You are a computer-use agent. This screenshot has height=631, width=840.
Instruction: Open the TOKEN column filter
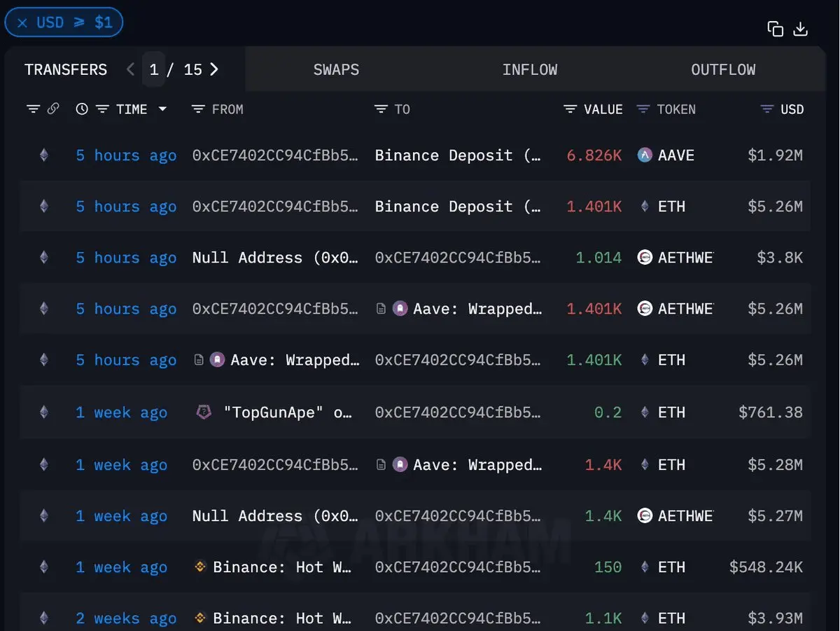click(643, 109)
